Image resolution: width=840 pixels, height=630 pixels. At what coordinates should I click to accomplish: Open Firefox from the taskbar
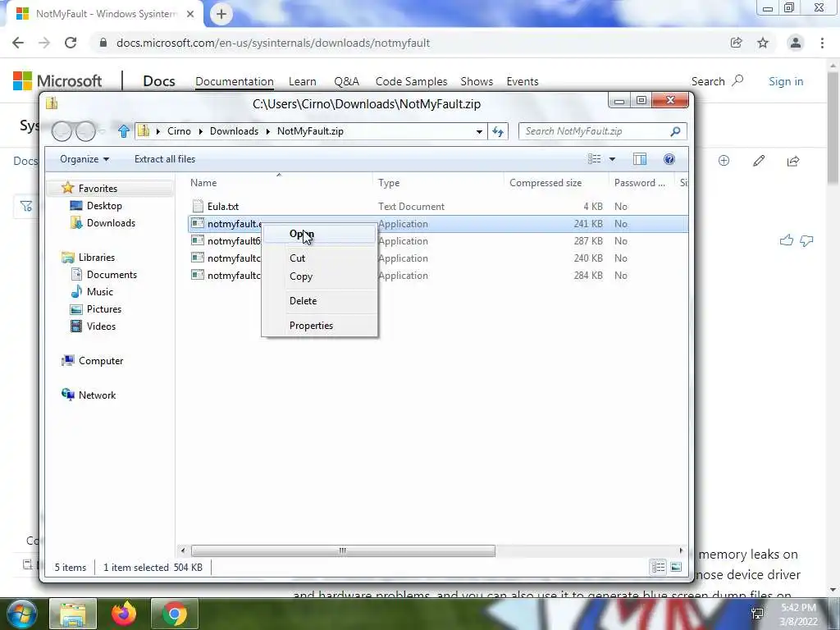click(124, 614)
